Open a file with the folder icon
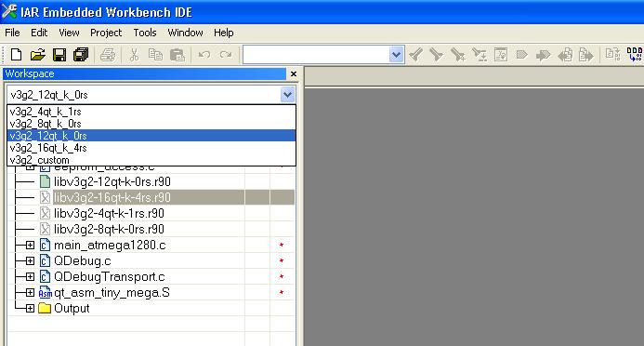The width and height of the screenshot is (644, 346). [37, 54]
